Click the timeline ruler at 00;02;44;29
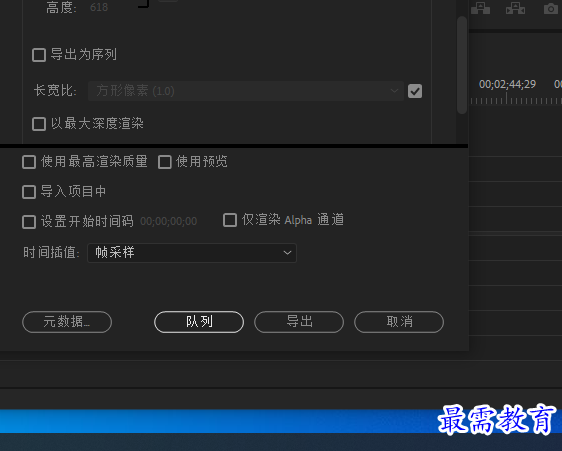Image resolution: width=562 pixels, height=451 pixels. click(507, 84)
